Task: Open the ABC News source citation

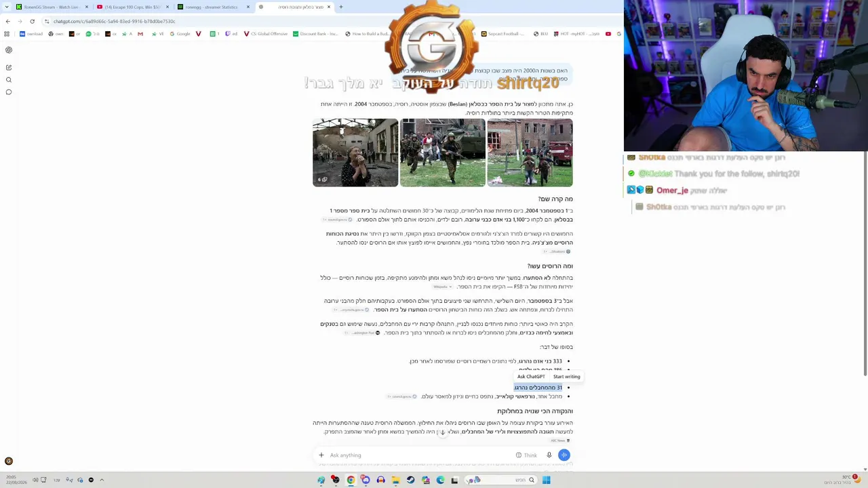Action: [561, 441]
